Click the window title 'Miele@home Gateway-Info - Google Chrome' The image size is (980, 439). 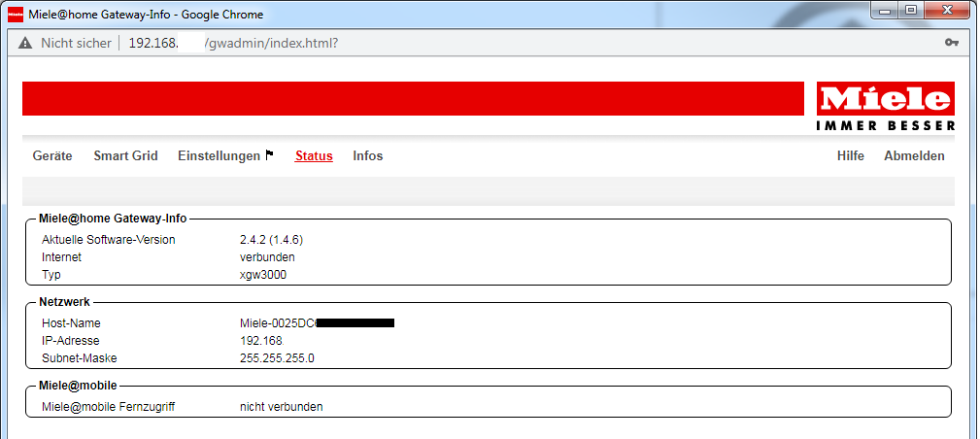pyautogui.click(x=146, y=14)
